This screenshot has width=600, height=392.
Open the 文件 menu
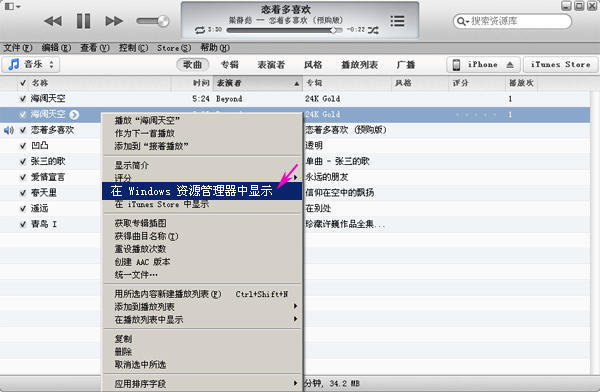coord(18,48)
